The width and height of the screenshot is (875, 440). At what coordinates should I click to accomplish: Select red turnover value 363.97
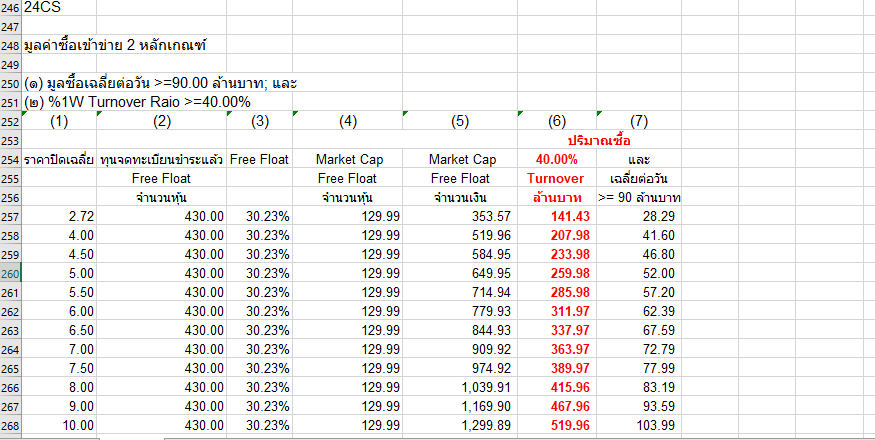click(556, 350)
